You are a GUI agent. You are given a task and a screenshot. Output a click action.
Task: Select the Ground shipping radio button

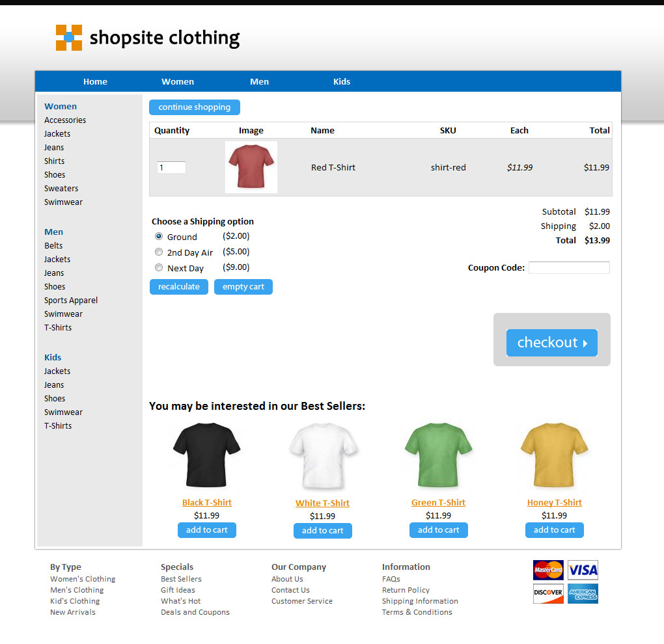tap(159, 236)
